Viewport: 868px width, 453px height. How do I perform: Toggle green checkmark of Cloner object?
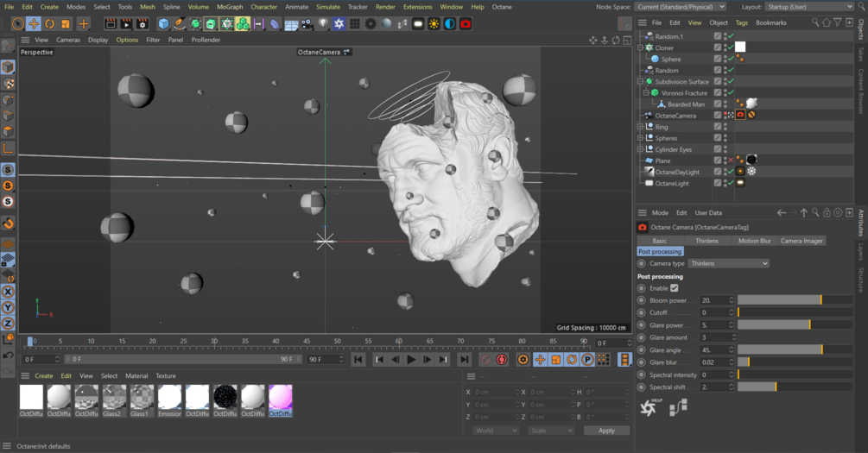[730, 48]
